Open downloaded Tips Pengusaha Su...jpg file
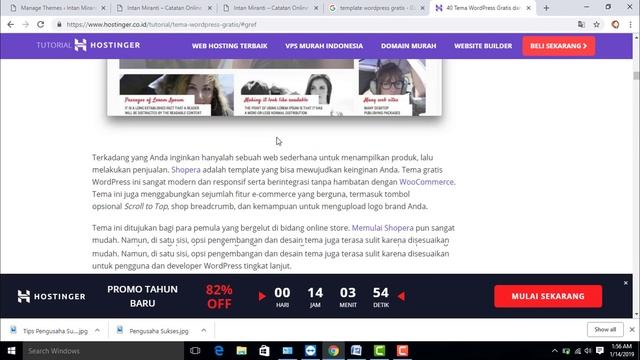The image size is (640, 360). click(50, 331)
